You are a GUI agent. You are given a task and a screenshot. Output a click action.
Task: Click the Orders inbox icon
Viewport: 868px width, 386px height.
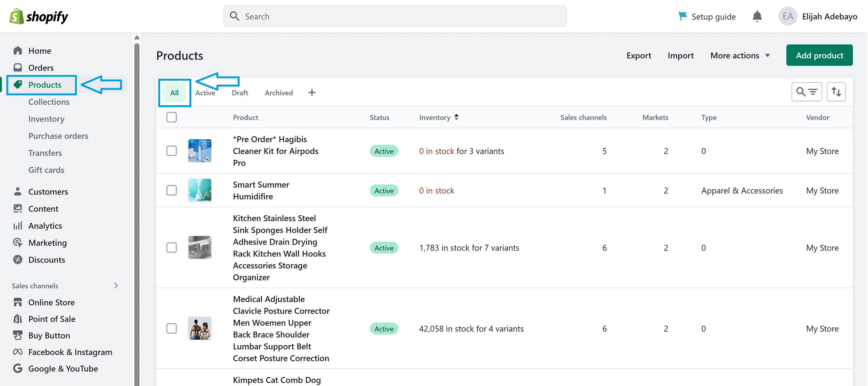click(x=18, y=67)
